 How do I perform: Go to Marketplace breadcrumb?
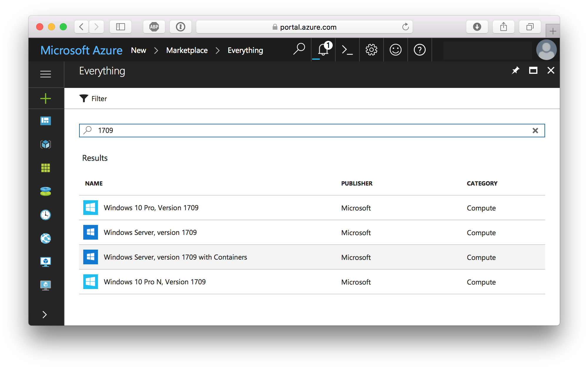[187, 50]
